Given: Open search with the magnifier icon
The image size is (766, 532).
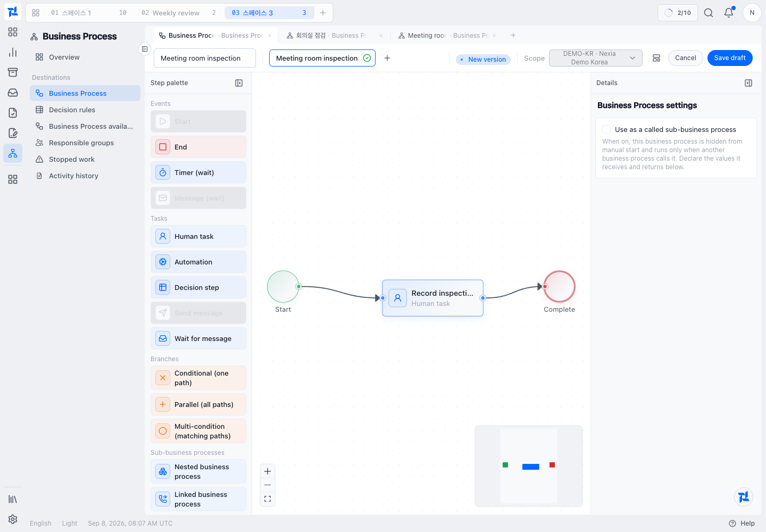Looking at the screenshot, I should pyautogui.click(x=709, y=13).
